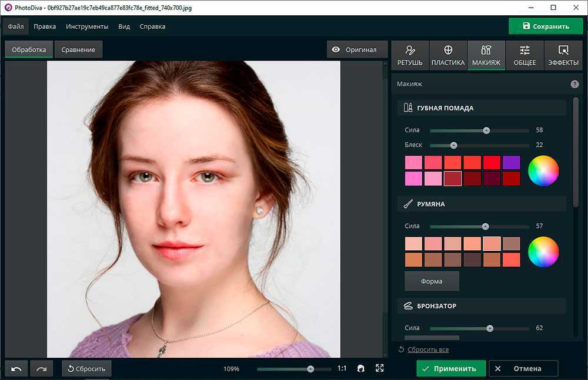Switch to the Сравнение comparison tab
The image size is (588, 380).
[78, 49]
